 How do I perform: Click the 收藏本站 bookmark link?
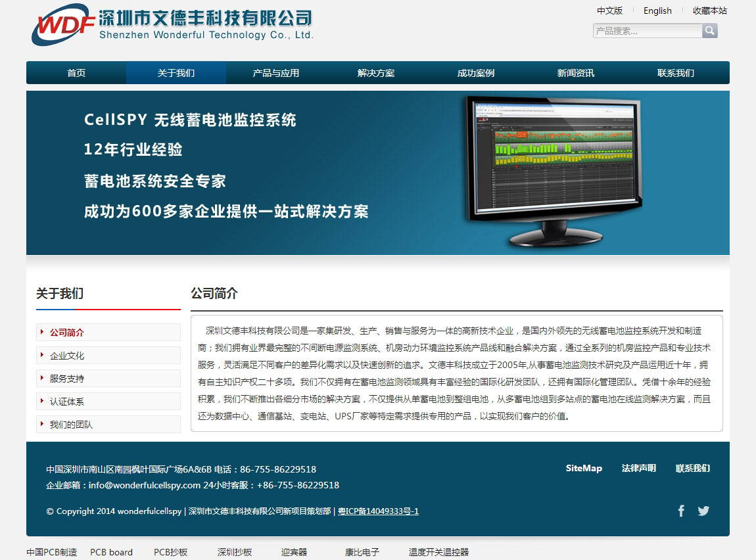710,11
